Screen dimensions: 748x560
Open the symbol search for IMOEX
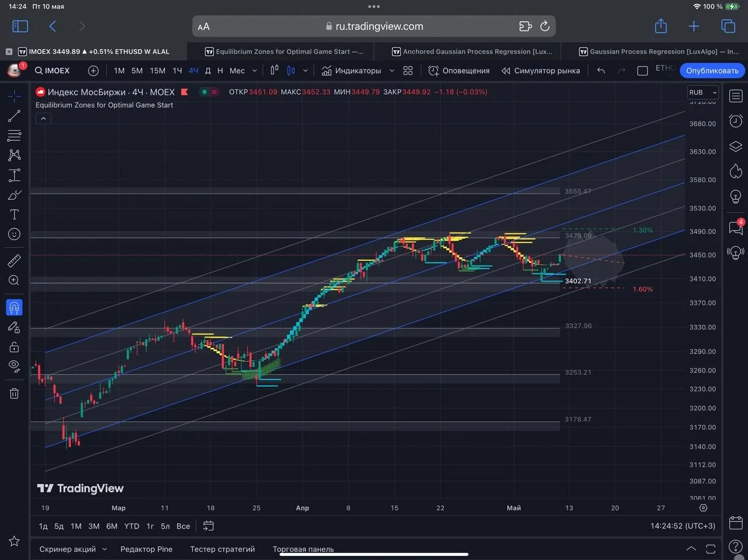pyautogui.click(x=53, y=71)
